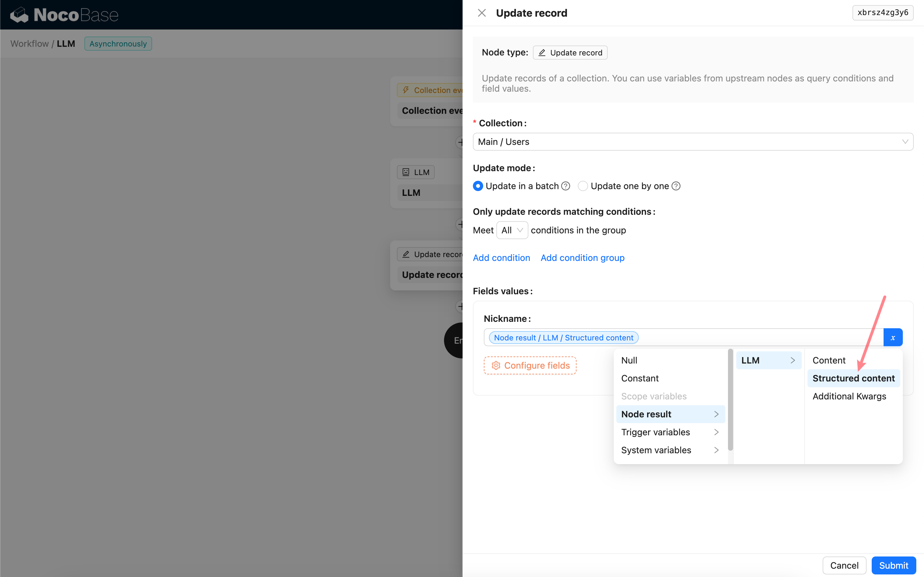The width and height of the screenshot is (924, 577).
Task: Click the gear icon in Configure fields
Action: pyautogui.click(x=496, y=365)
